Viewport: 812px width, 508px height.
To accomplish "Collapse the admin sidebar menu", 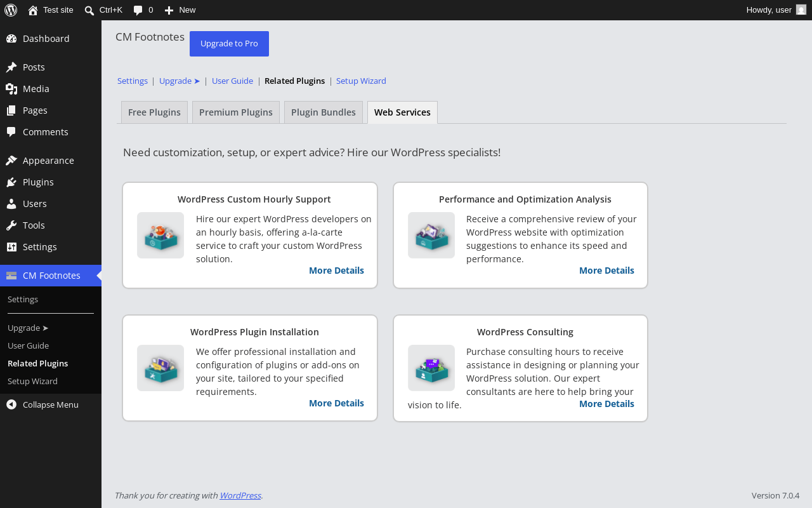I will [51, 404].
